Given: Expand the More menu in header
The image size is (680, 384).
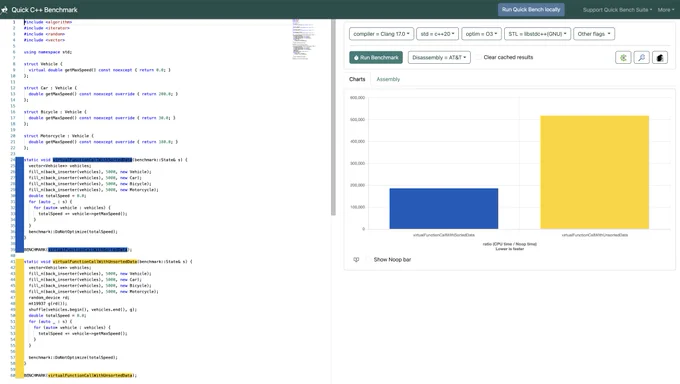Looking at the screenshot, I should 666,10.
